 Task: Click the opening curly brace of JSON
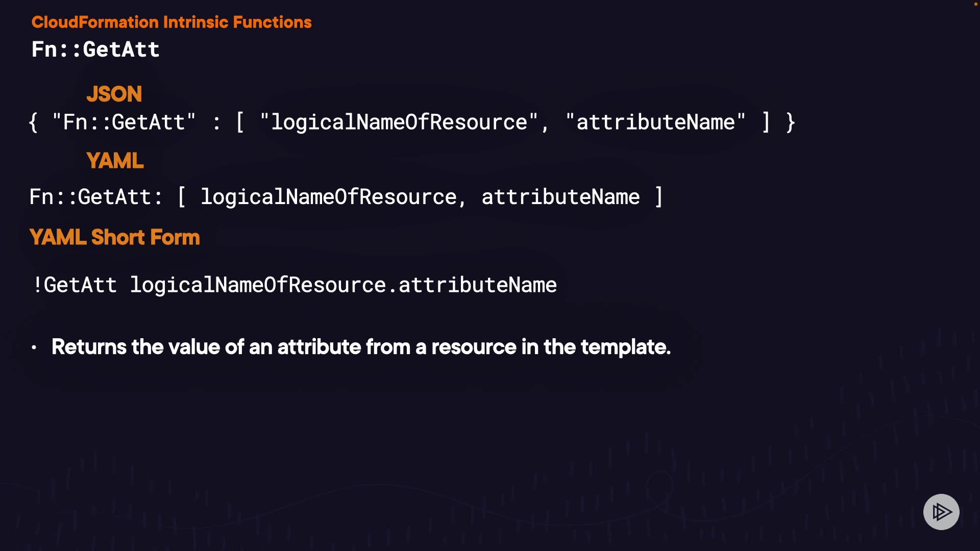tap(33, 122)
